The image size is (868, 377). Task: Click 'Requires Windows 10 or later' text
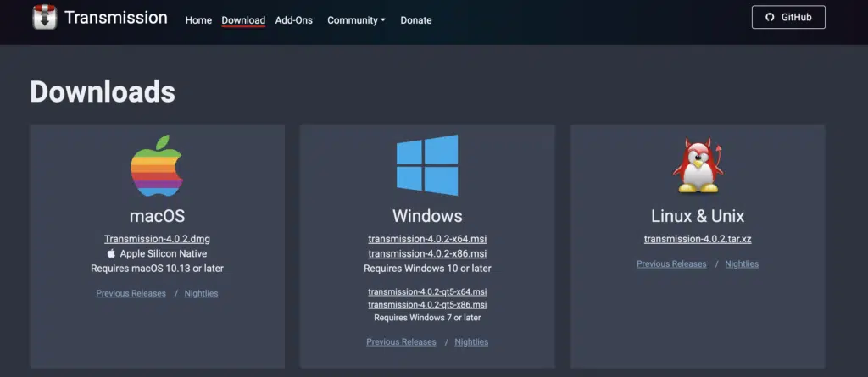427,269
